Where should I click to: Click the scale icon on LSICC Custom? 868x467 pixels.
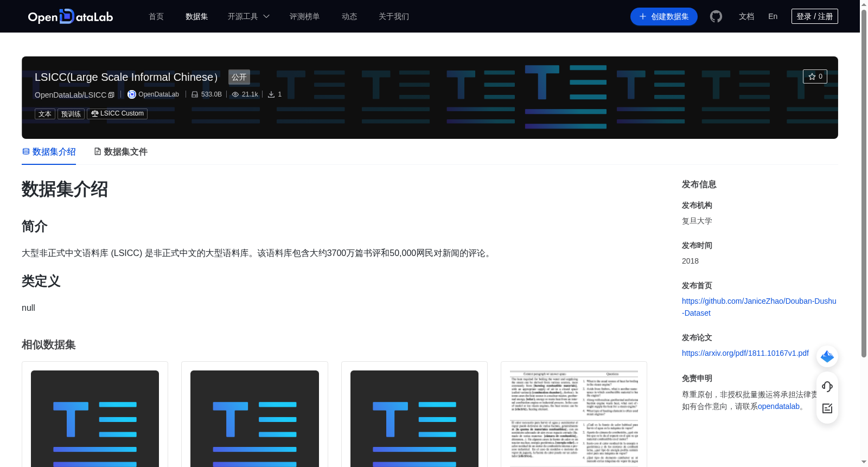click(x=95, y=113)
